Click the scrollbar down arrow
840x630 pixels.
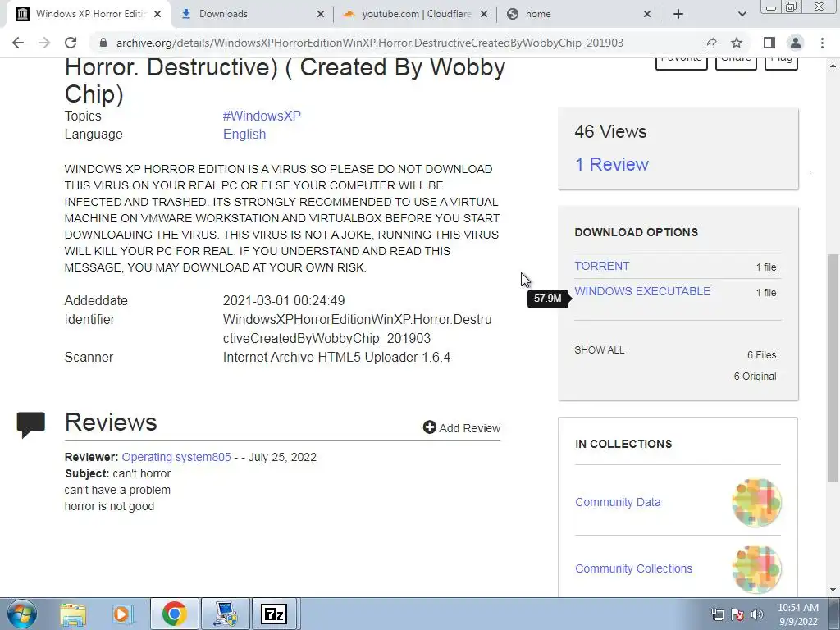pos(833,590)
